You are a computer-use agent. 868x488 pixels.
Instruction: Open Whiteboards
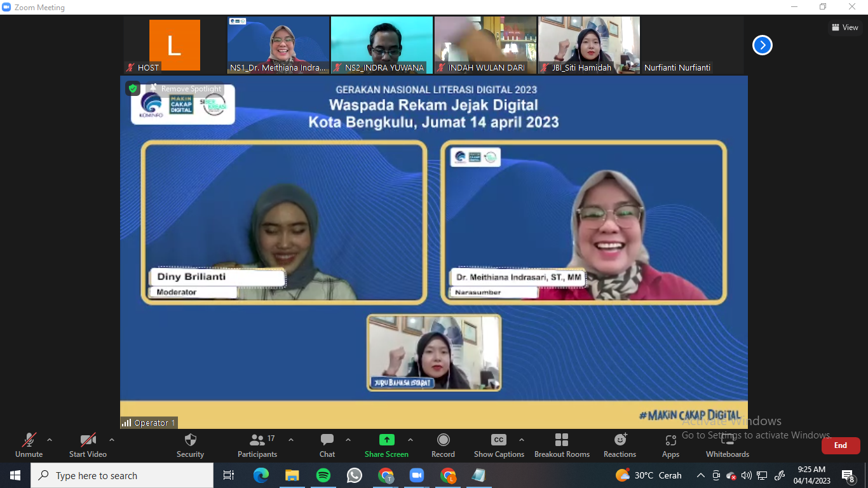pyautogui.click(x=728, y=445)
